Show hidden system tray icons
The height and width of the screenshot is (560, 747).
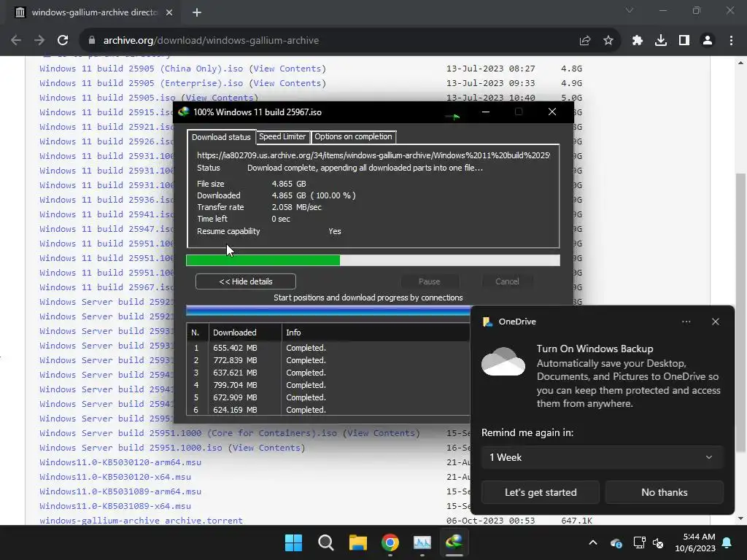click(592, 542)
